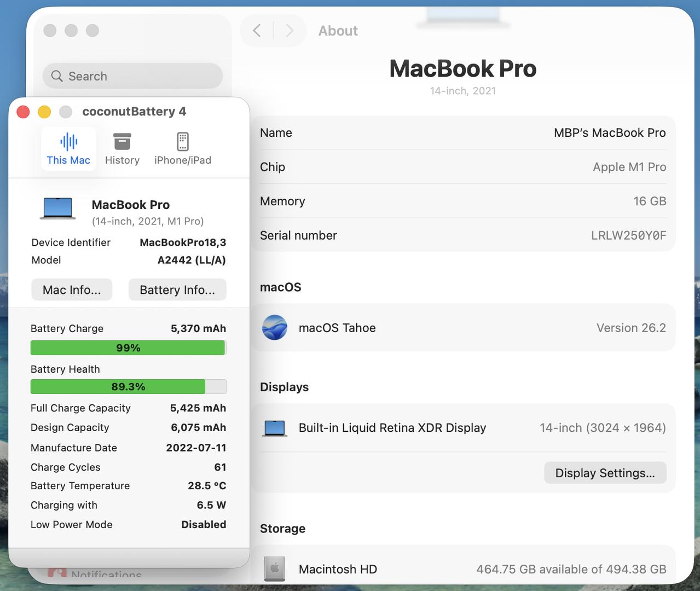Switch to the iPhone/iPad device tab
Image resolution: width=700 pixels, height=591 pixels.
click(183, 142)
